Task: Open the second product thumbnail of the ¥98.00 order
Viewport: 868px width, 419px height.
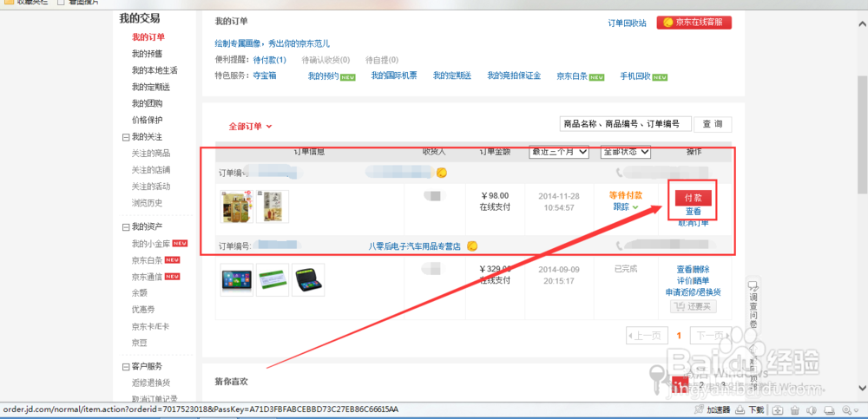Action: 273,206
